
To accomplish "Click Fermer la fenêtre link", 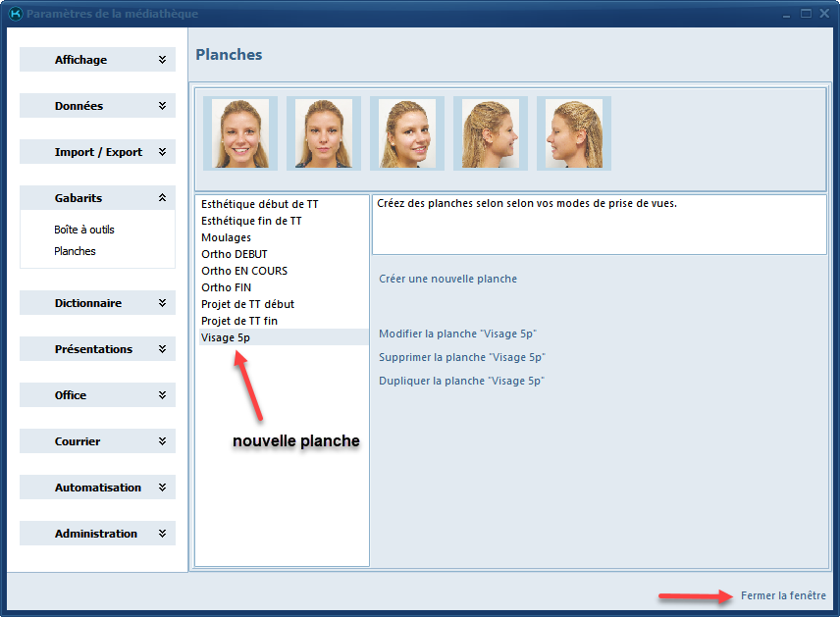I will (783, 595).
